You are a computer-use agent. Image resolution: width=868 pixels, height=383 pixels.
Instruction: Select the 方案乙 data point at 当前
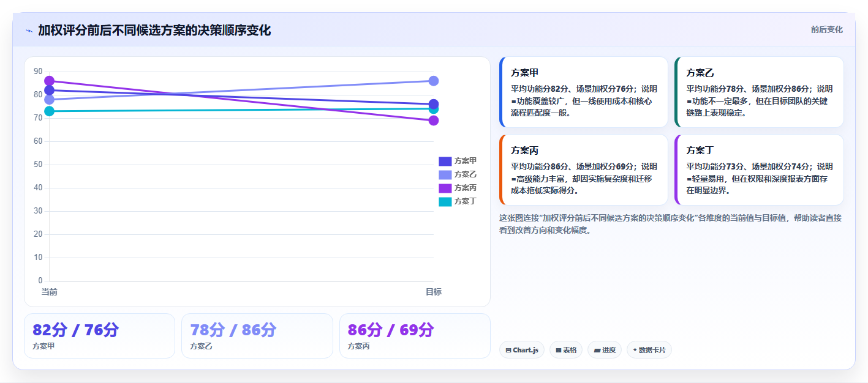49,100
